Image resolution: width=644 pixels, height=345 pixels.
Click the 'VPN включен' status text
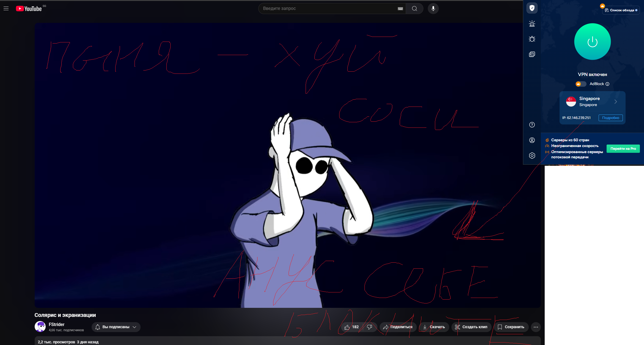pos(592,75)
